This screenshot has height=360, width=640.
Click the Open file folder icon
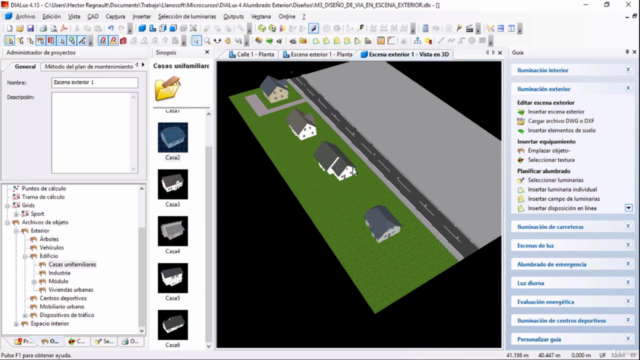pos(20,28)
